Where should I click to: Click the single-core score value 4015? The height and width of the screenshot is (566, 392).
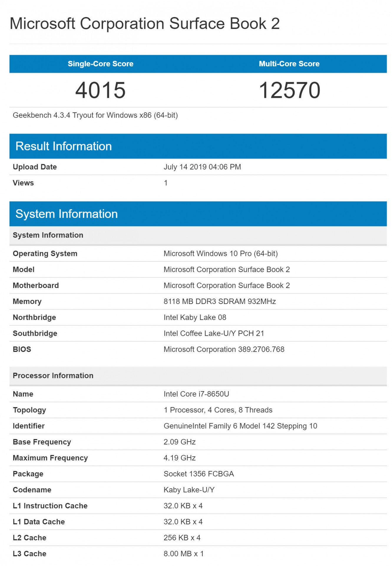[x=100, y=90]
